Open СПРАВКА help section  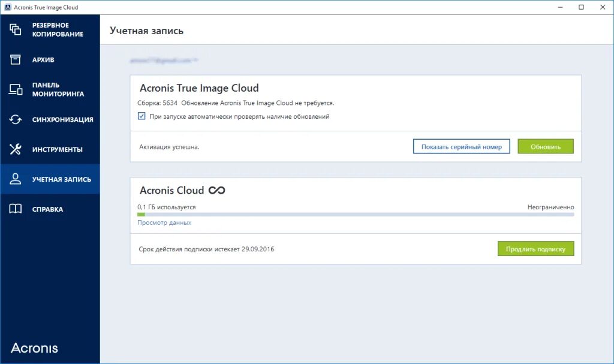point(50,209)
